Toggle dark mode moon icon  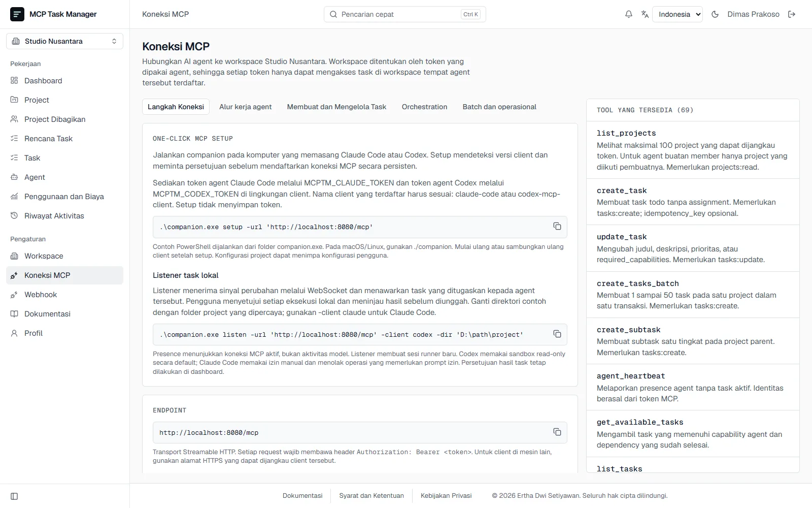click(x=715, y=14)
